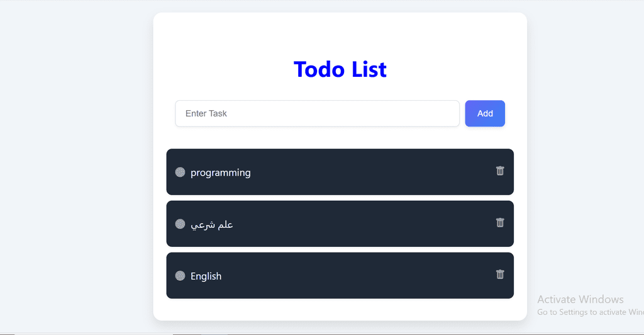This screenshot has width=644, height=335.
Task: Click the English task label text
Action: coord(206,276)
